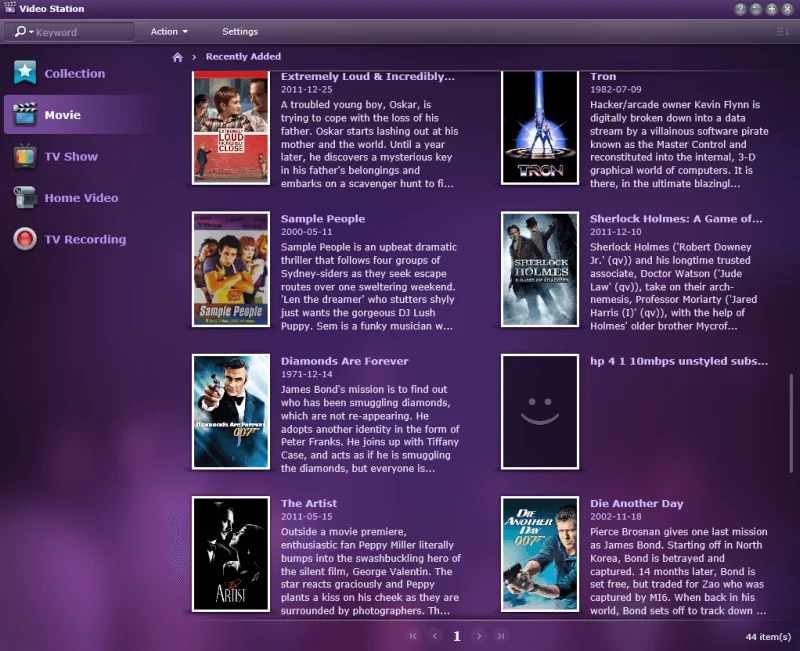Open the TV Show icon in sidebar
Screen dimensions: 800x651
click(25, 157)
